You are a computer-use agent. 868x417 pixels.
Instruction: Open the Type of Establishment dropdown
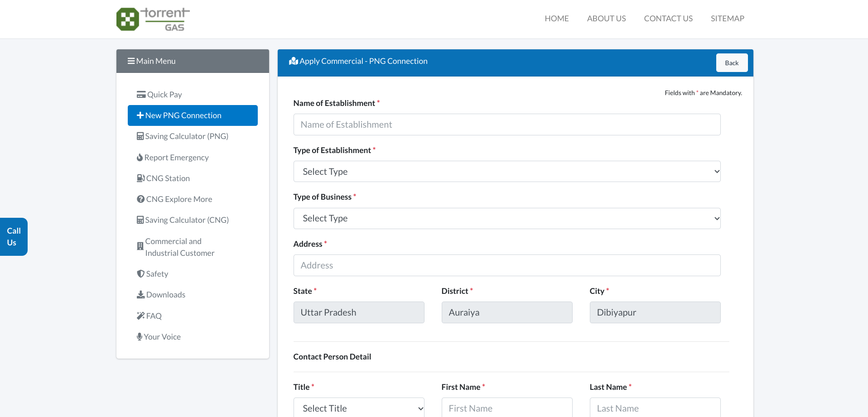click(506, 172)
